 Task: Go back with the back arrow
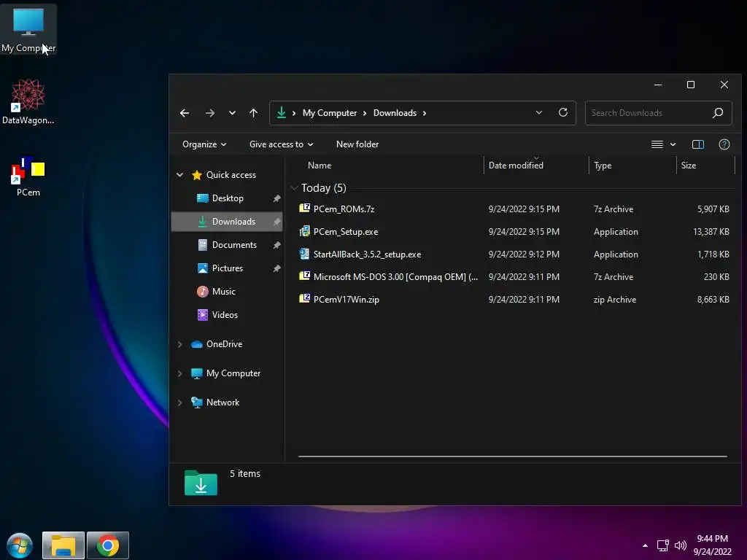[185, 113]
